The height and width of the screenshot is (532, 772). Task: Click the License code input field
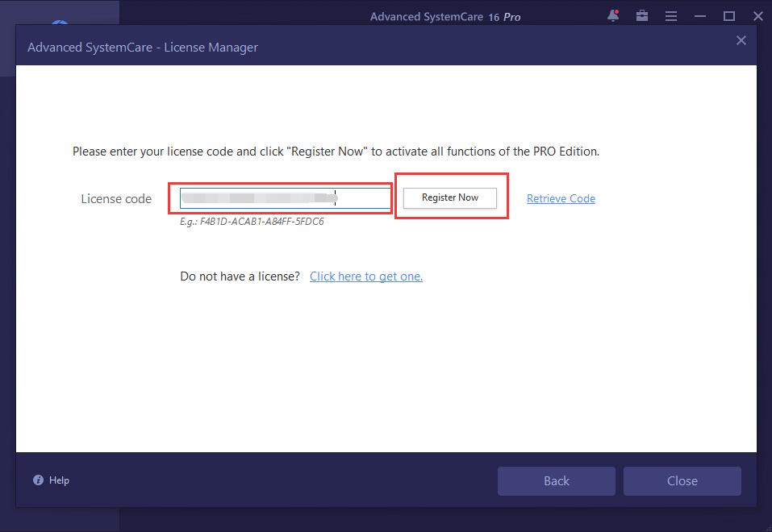coord(285,198)
